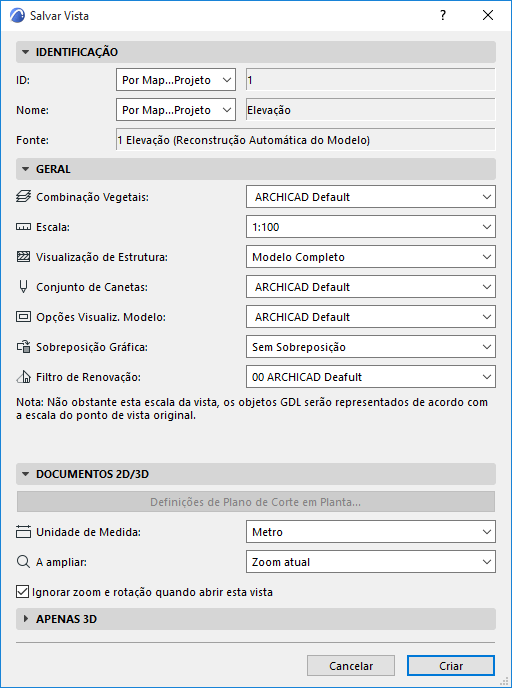Click the Visualização de Estrutura icon
Viewport: 512px width, 688px height.
(23, 257)
